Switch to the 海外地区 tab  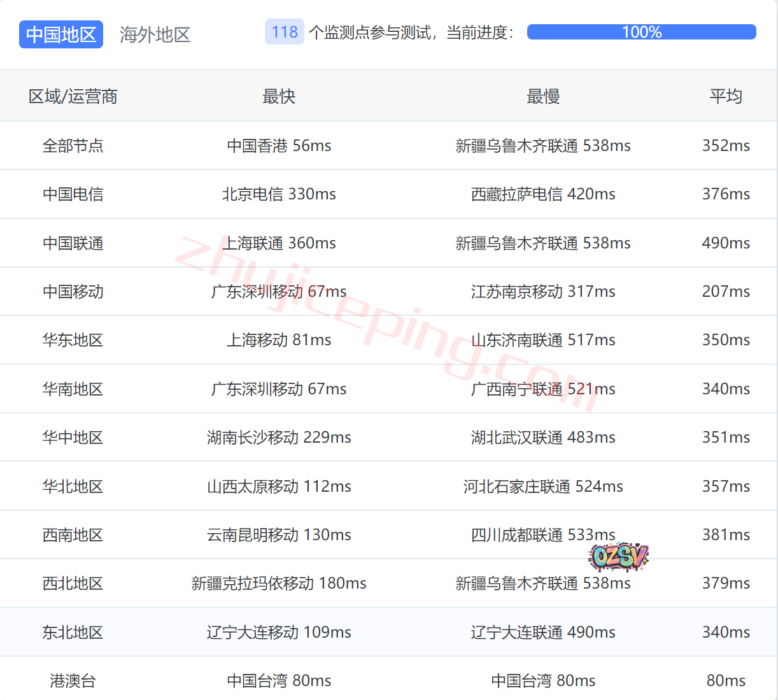point(155,34)
